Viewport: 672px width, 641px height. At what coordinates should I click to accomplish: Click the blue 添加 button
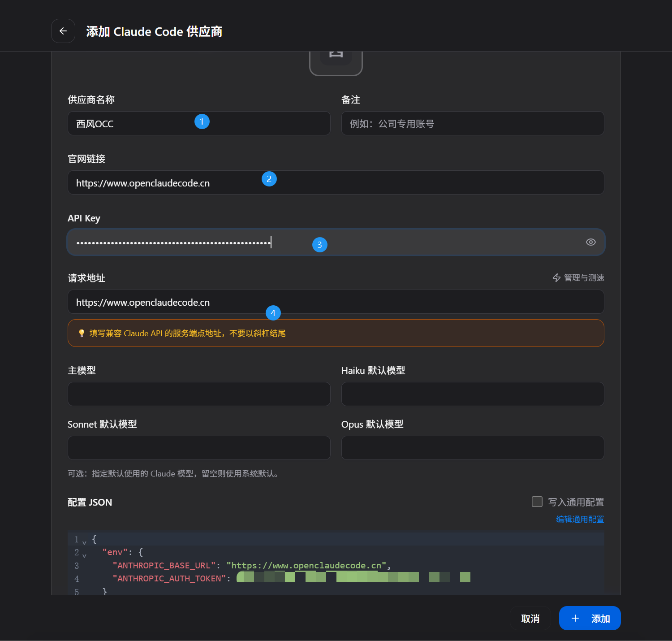(x=590, y=618)
